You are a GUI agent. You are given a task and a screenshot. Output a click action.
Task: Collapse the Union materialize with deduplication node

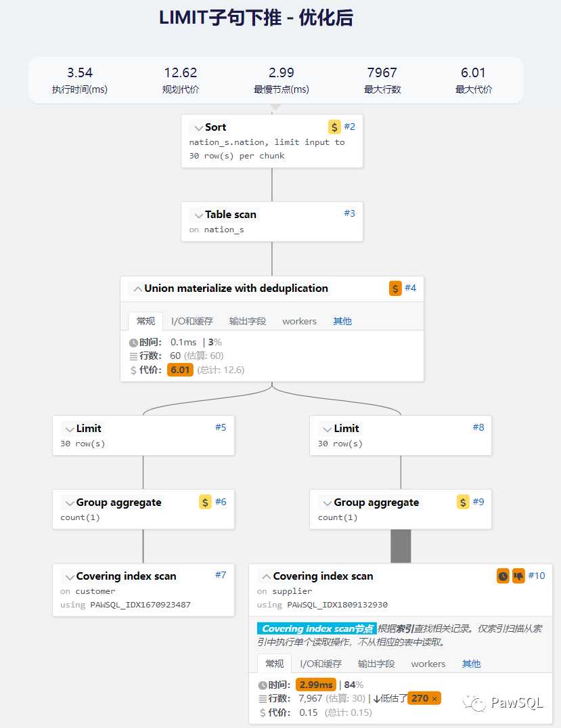[x=137, y=288]
